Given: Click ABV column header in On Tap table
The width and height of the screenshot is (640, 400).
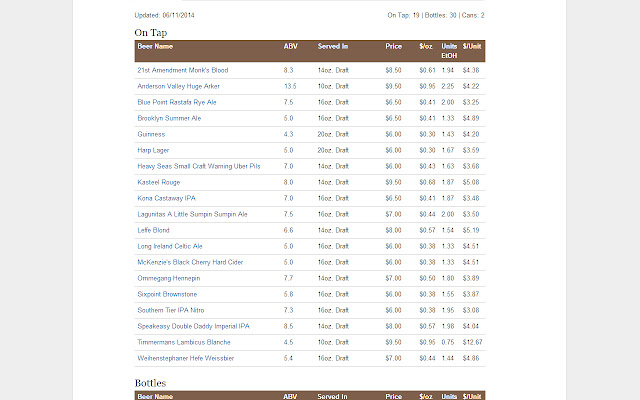Looking at the screenshot, I should pyautogui.click(x=291, y=46).
